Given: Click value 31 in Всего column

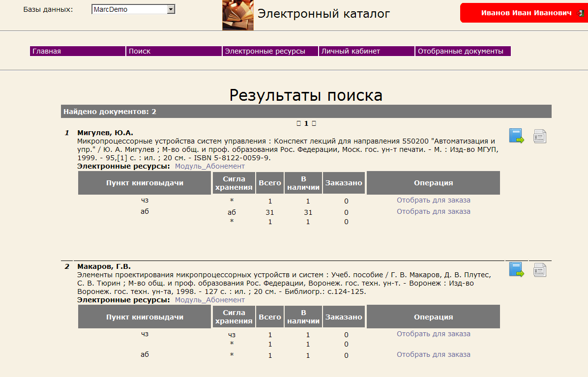Looking at the screenshot, I should [270, 212].
